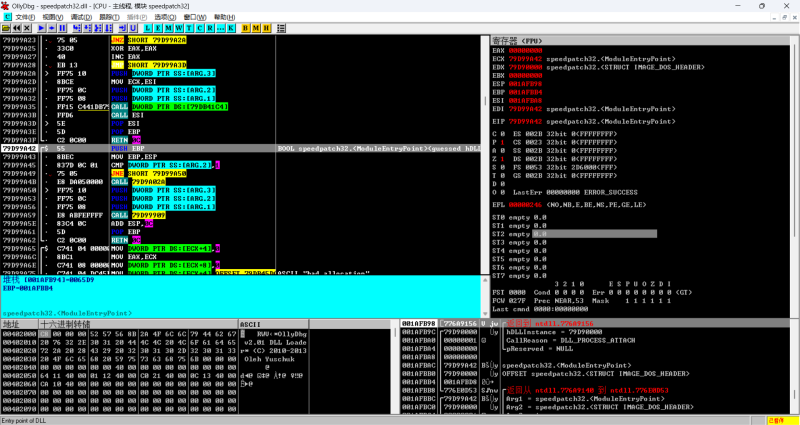Open the 跟踪(T) menu
The image size is (800, 425).
coord(109,17)
